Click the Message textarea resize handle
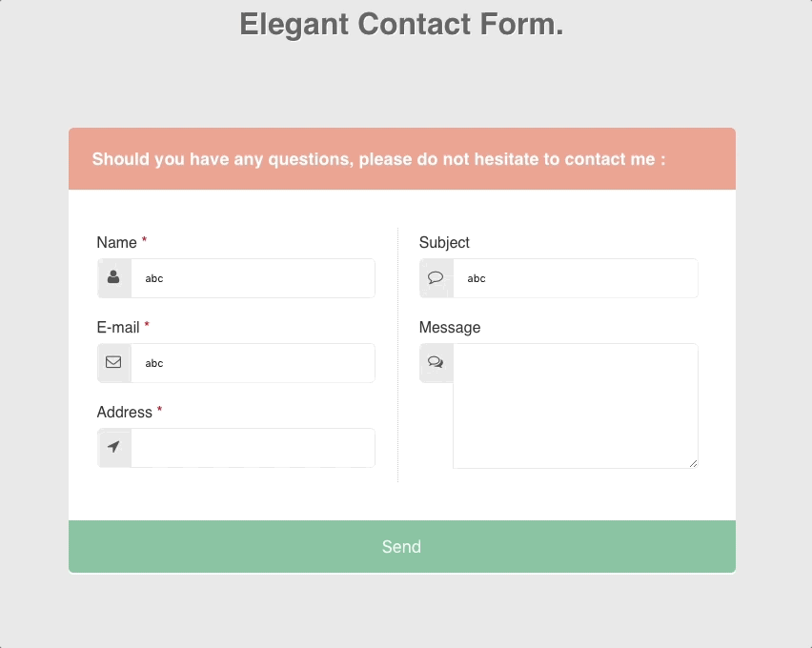Image resolution: width=812 pixels, height=648 pixels. [x=693, y=463]
